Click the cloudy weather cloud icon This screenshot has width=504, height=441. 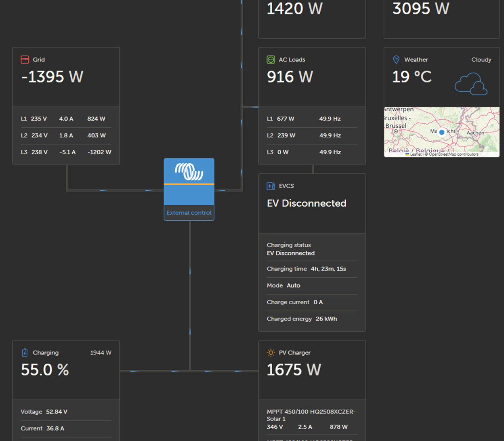tap(471, 84)
